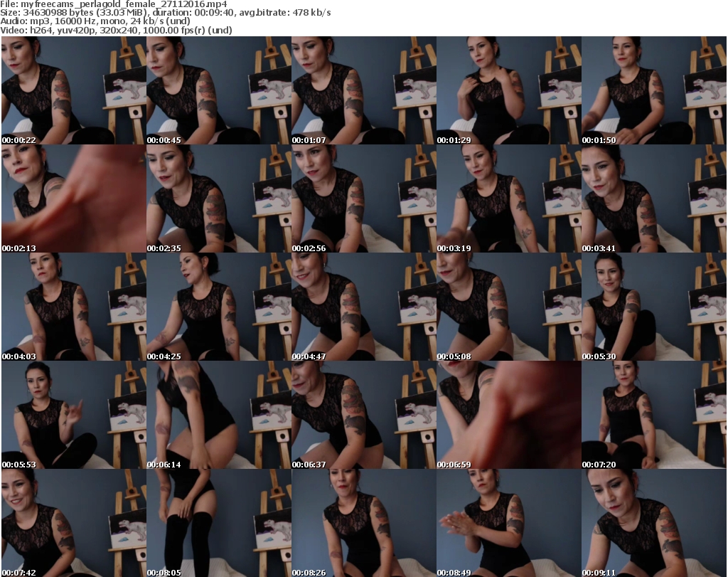Screen dimensions: 728x577
Task: Choose the frame stamped 00:05:53
Action: [74, 415]
